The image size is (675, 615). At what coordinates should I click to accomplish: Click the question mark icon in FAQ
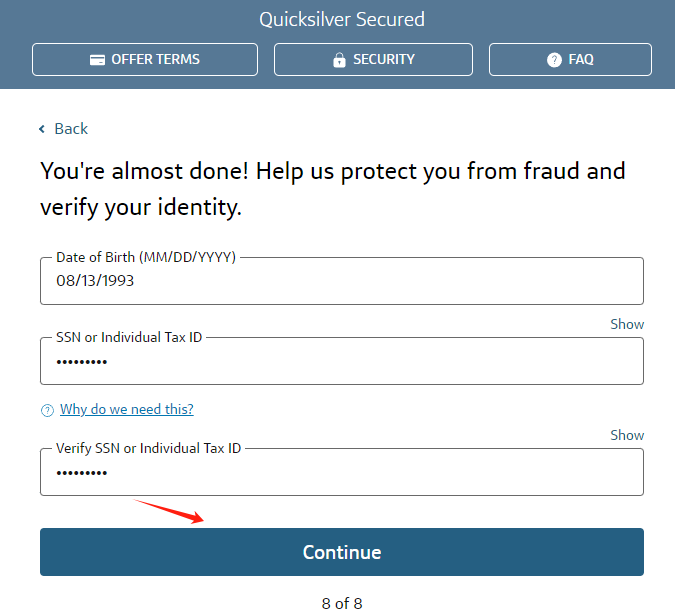554,59
